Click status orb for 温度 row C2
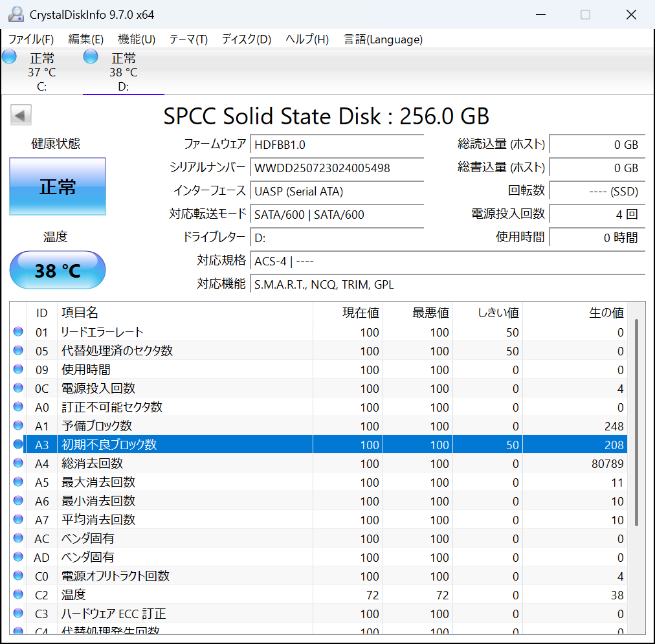The width and height of the screenshot is (655, 644). (x=18, y=595)
